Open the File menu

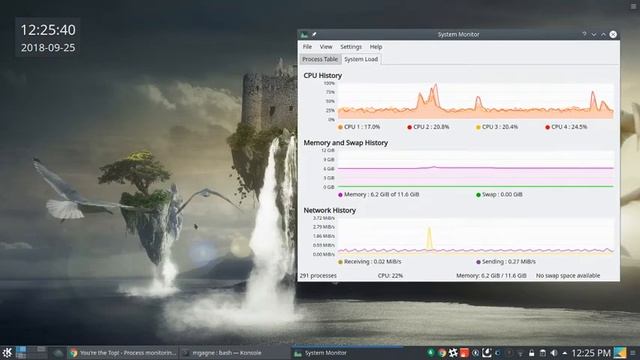click(307, 47)
